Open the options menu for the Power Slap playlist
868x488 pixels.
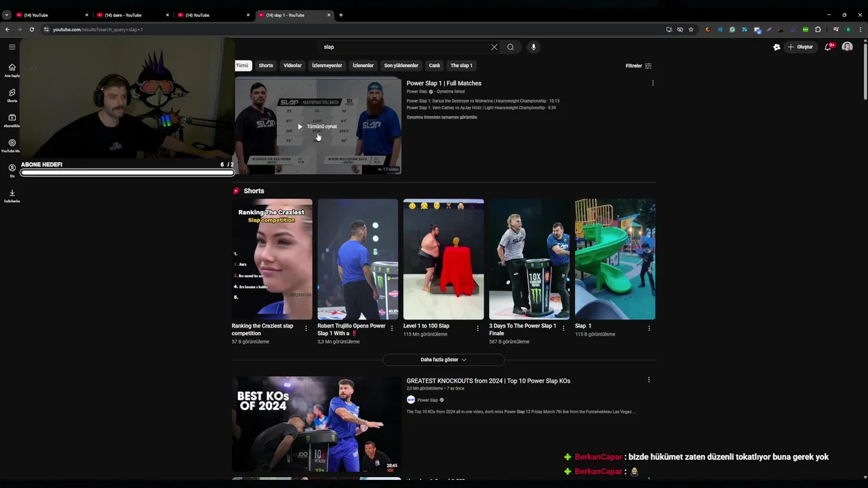click(652, 83)
